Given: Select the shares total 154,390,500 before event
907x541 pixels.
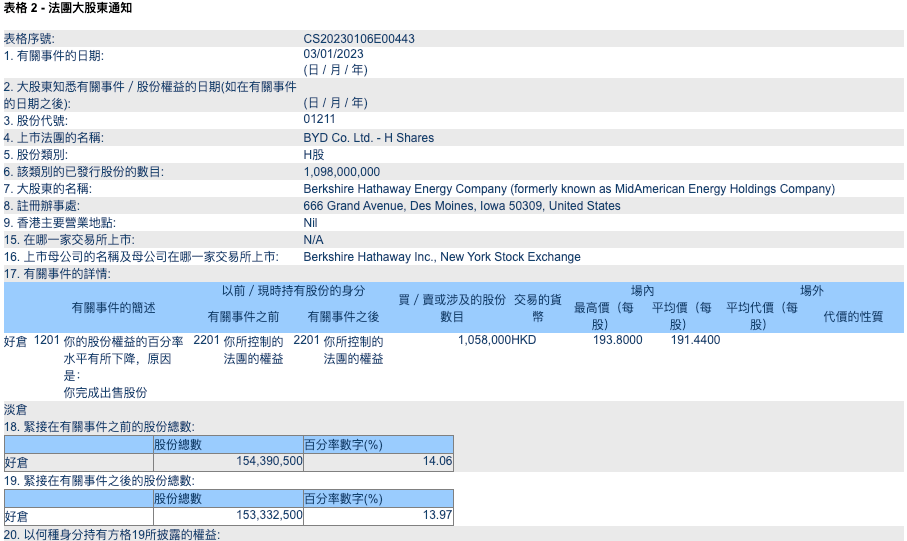Looking at the screenshot, I should click(269, 461).
